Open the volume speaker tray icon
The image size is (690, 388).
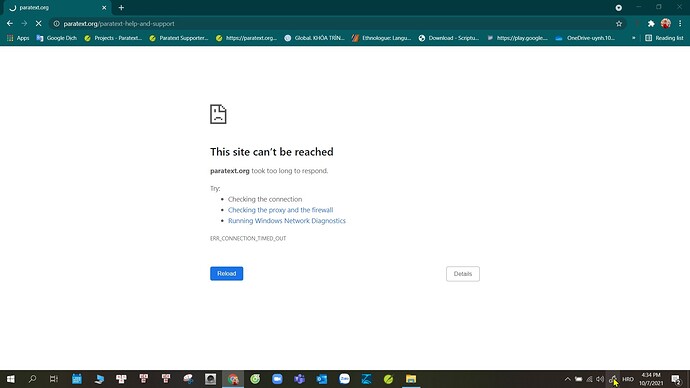point(600,379)
